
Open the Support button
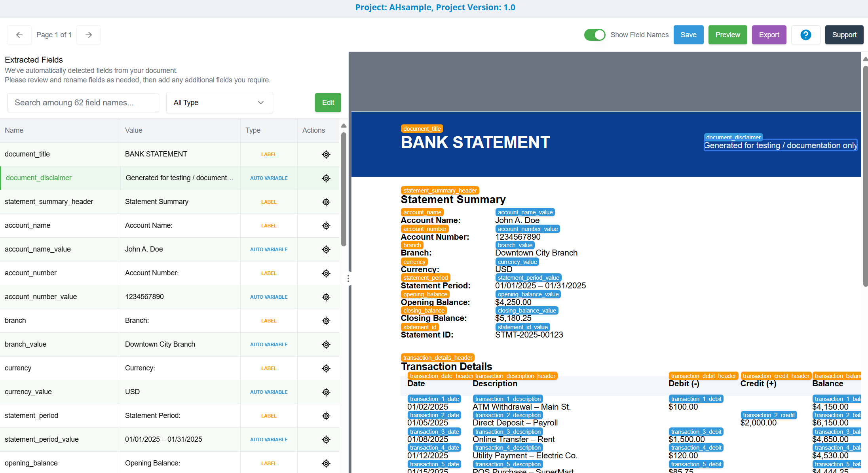(844, 35)
